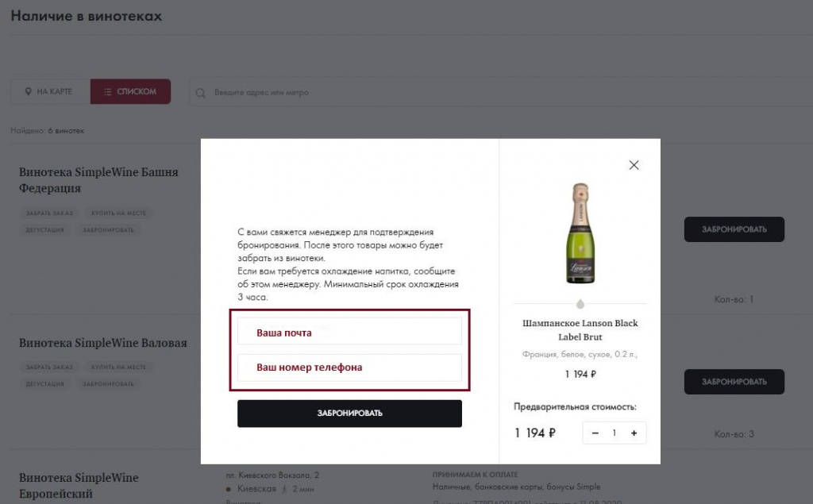Increase bottle quantity with plus
This screenshot has height=504, width=813.
(x=634, y=433)
